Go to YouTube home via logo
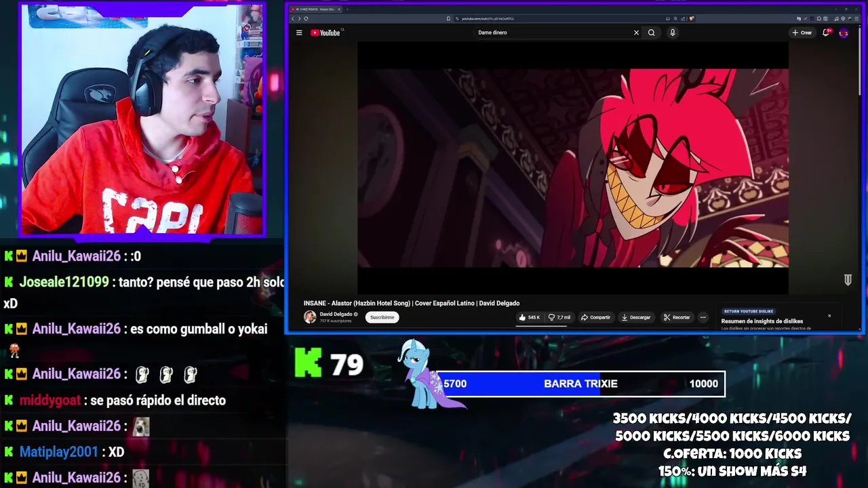Image resolution: width=868 pixels, height=488 pixels. 326,33
